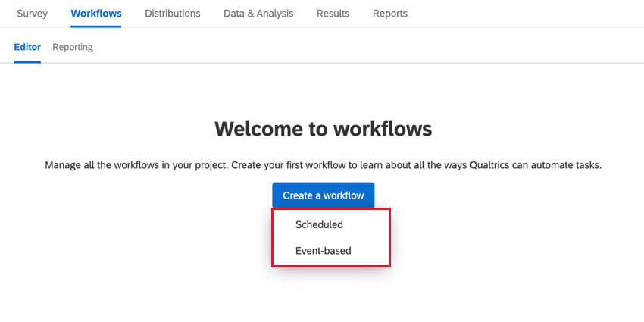View the Reports tab
Screen dimensions: 644x322
[x=390, y=14]
